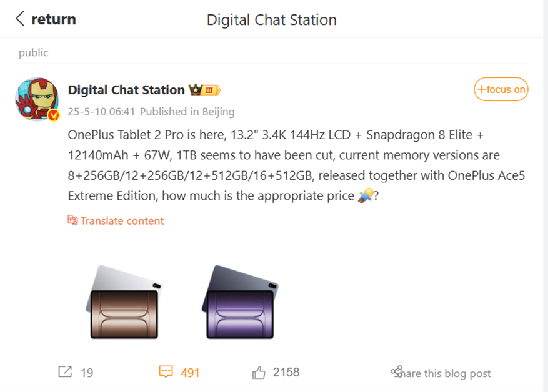Click the crown membership level badge
The height and width of the screenshot is (392, 548).
point(204,90)
